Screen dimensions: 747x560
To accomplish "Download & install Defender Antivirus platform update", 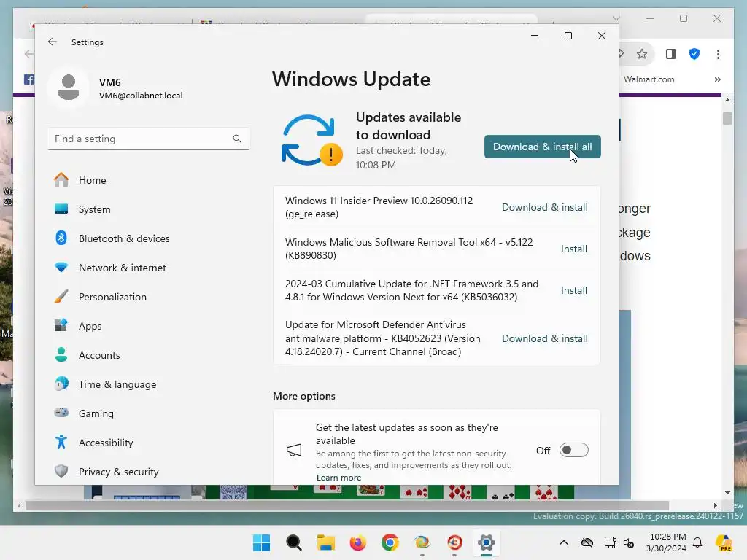I will (544, 338).
